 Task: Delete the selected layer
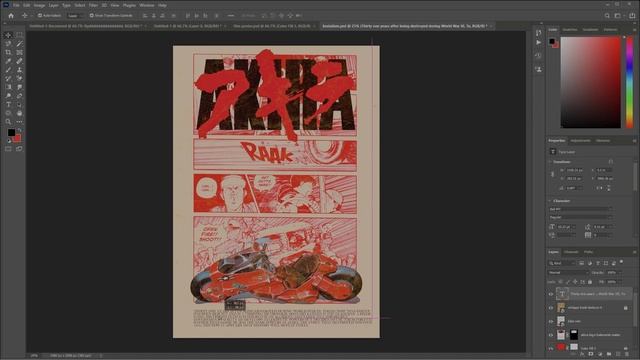tap(627, 354)
